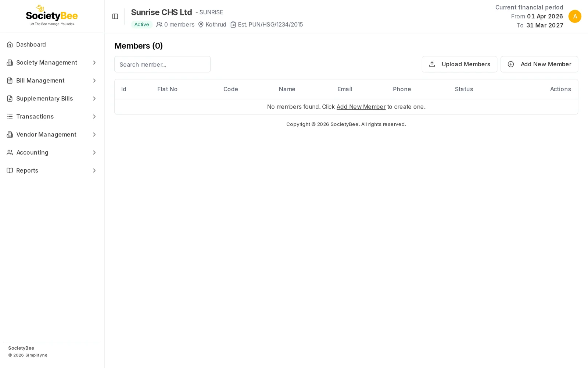Click the Flat No column header
Screen dimensions: 588x368
point(167,89)
